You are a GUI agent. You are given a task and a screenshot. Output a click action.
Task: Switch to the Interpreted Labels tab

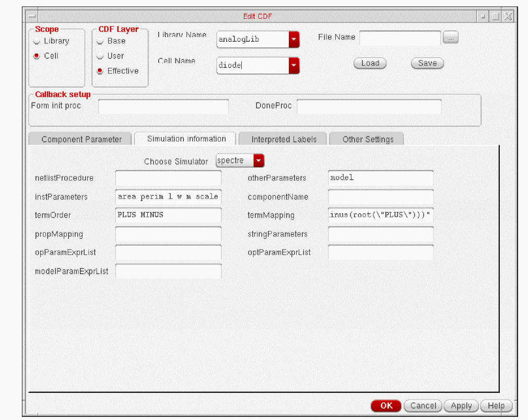(x=284, y=139)
